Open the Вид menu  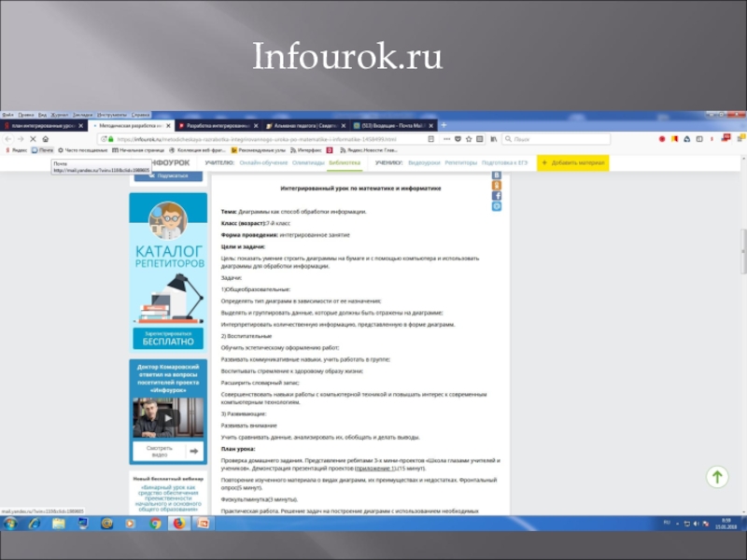coord(42,115)
